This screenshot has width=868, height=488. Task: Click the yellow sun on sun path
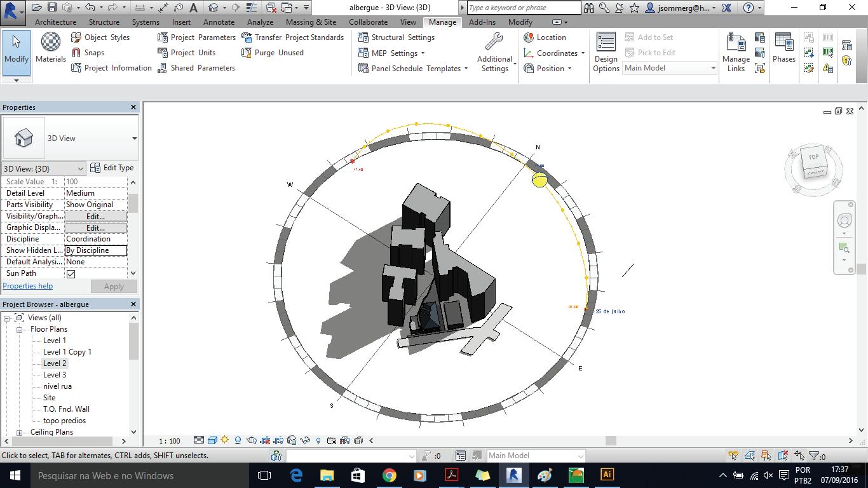click(x=539, y=180)
